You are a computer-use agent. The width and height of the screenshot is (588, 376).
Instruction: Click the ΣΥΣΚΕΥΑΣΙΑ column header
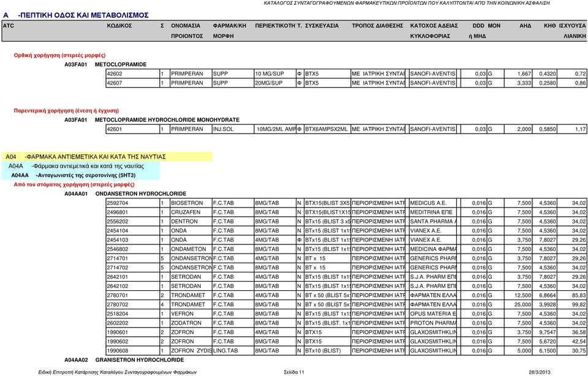pyautogui.click(x=322, y=26)
